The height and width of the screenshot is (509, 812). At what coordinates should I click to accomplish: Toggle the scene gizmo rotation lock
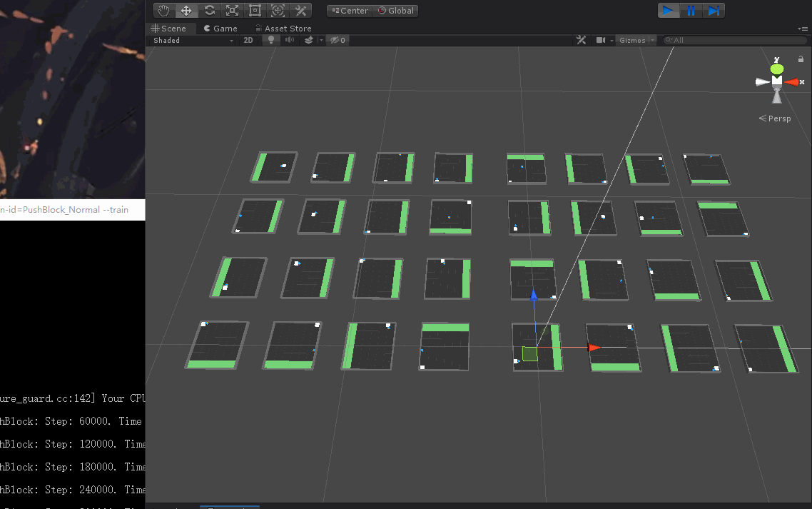click(x=801, y=59)
